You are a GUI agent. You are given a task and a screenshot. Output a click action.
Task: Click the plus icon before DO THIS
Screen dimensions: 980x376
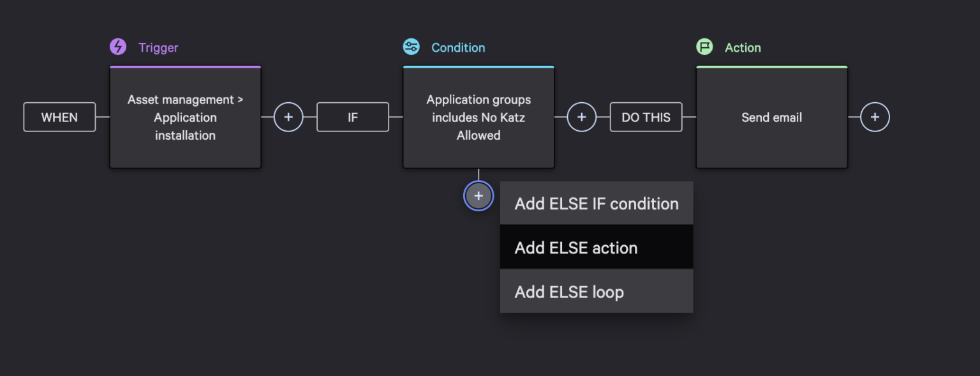click(582, 117)
